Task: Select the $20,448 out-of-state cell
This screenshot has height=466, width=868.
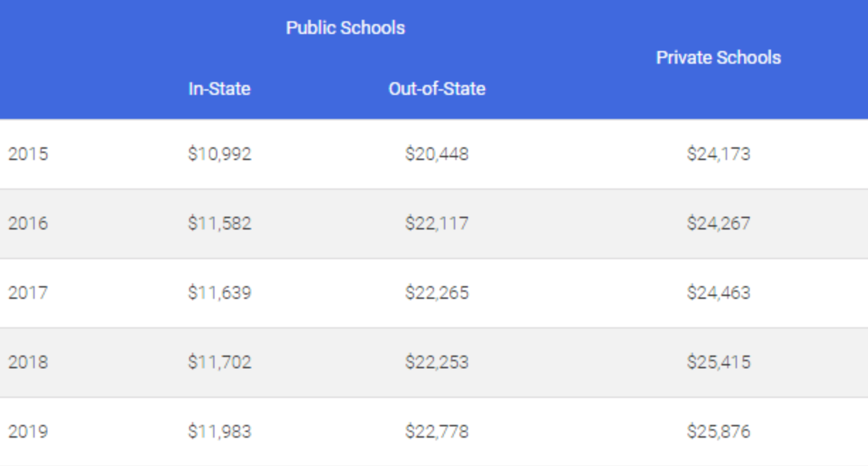Action: point(437,154)
